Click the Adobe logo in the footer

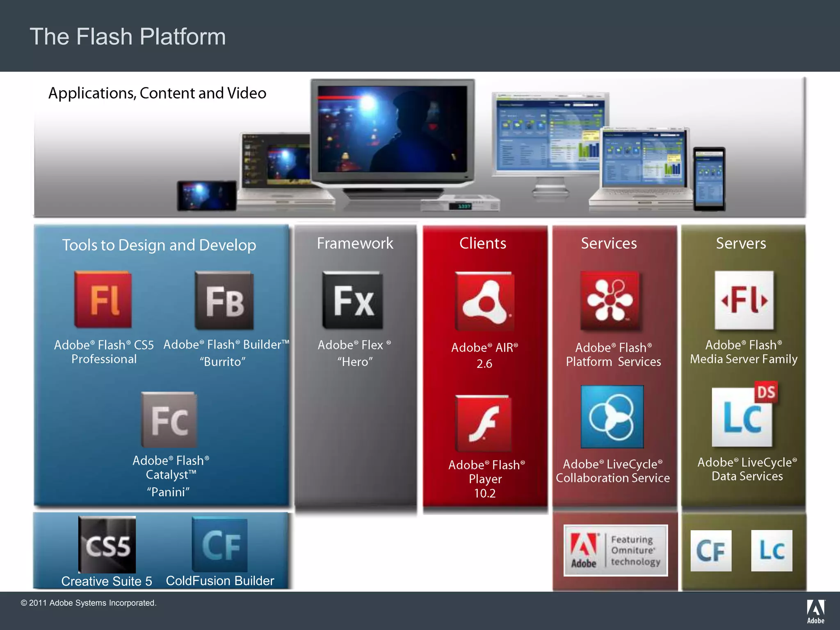tap(816, 612)
